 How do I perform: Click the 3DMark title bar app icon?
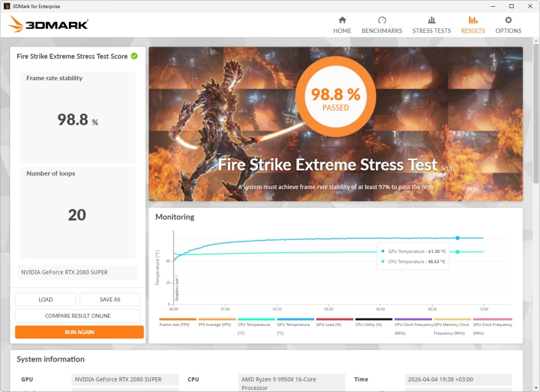point(7,6)
